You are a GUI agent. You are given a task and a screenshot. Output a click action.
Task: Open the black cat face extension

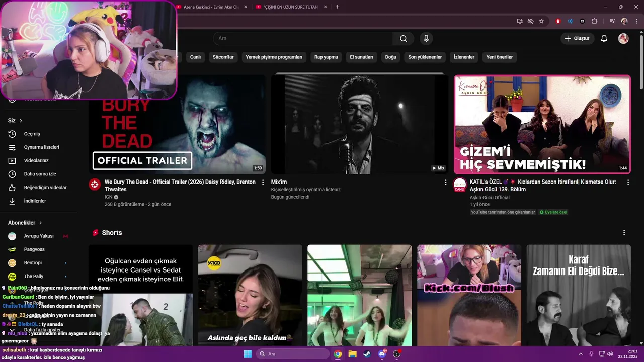point(582,21)
